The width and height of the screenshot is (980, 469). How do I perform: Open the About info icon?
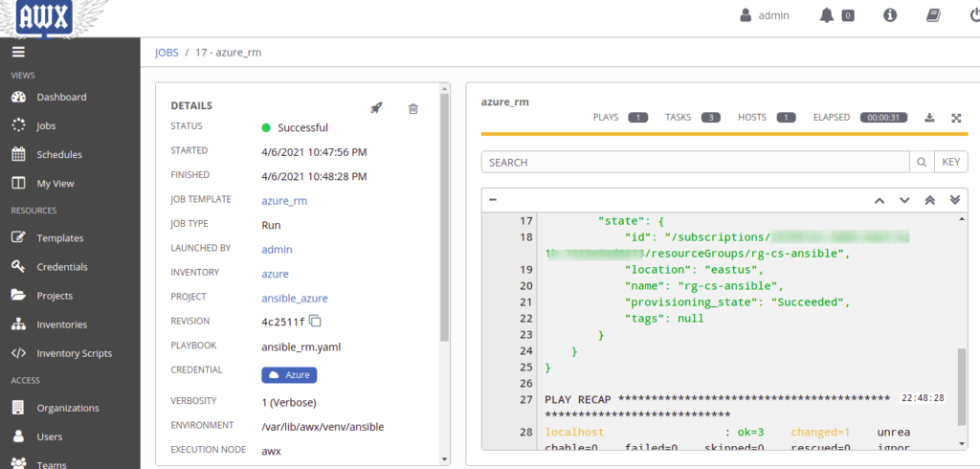(x=890, y=15)
